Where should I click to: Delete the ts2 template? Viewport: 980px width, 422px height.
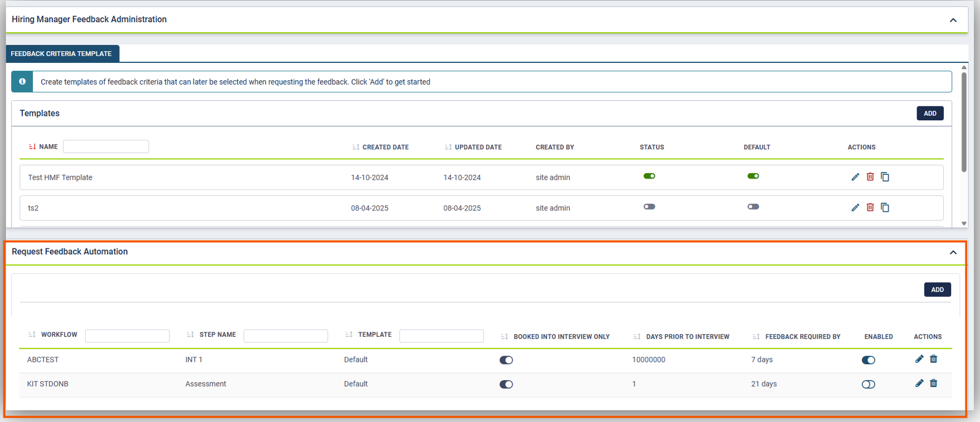tap(870, 208)
